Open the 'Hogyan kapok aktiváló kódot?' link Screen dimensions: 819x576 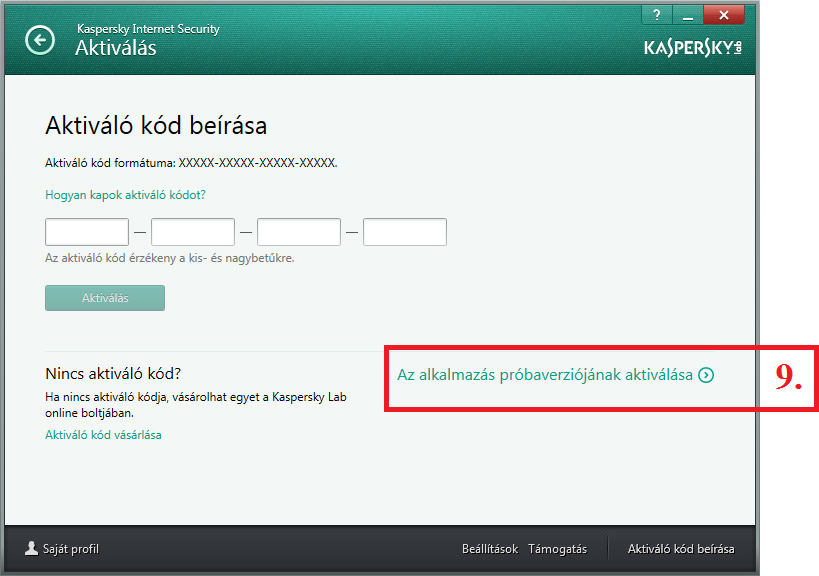click(x=125, y=195)
